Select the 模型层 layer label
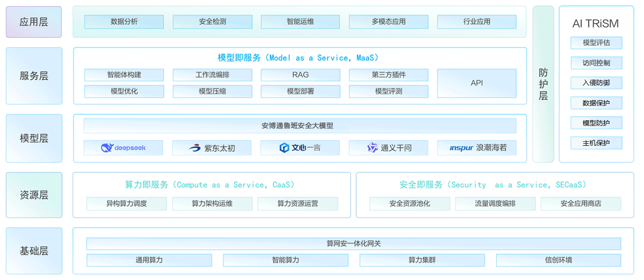The height and width of the screenshot is (280, 644). 34,139
